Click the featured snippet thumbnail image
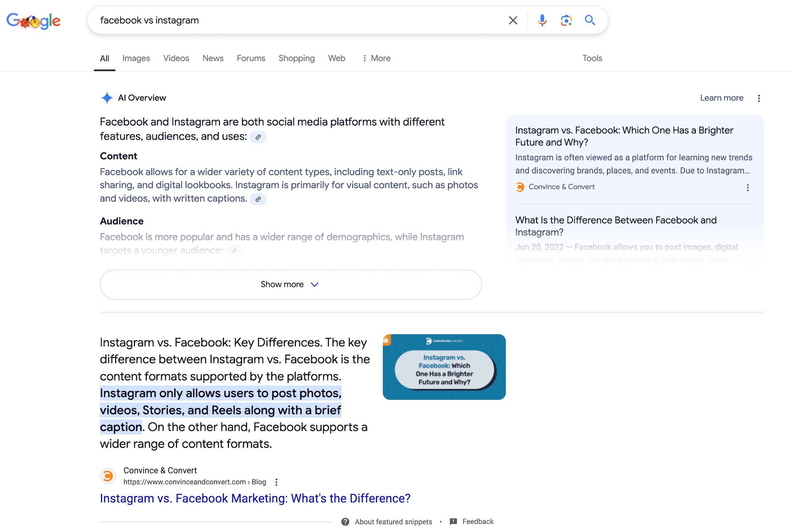The width and height of the screenshot is (792, 532). 444,367
